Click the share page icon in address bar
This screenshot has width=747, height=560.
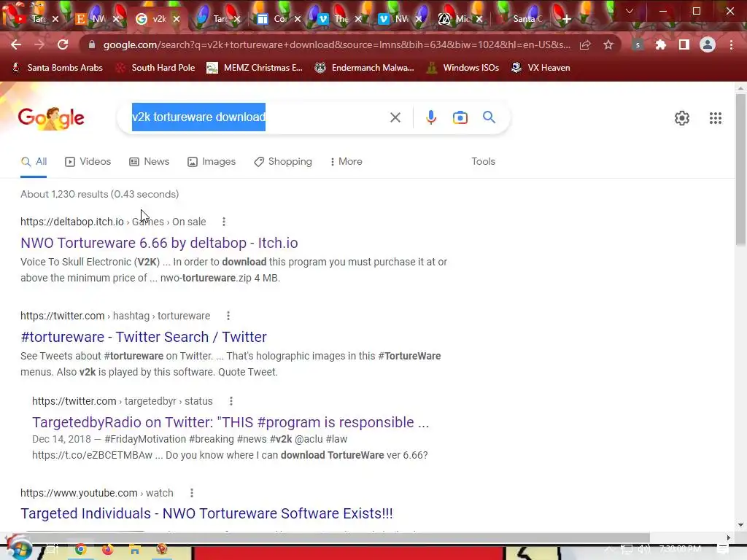click(x=585, y=44)
